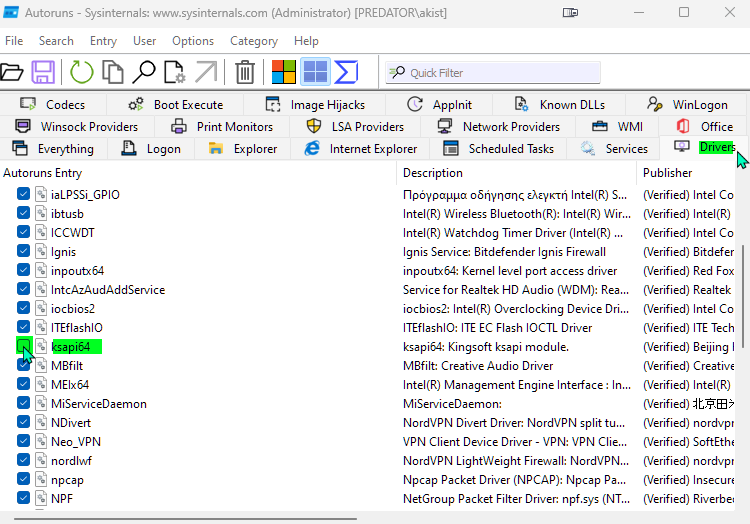The width and height of the screenshot is (750, 524).
Task: Switch to the Codecs tab
Action: point(53,104)
